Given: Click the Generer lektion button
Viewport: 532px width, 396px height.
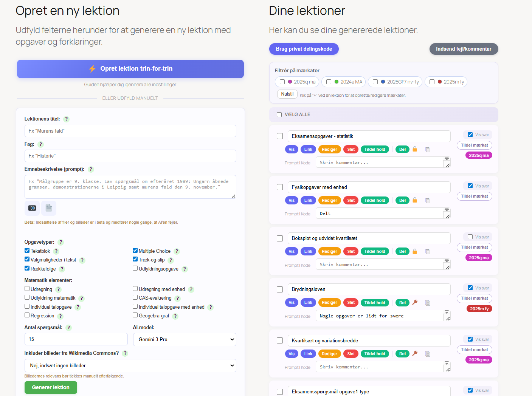Looking at the screenshot, I should point(51,387).
